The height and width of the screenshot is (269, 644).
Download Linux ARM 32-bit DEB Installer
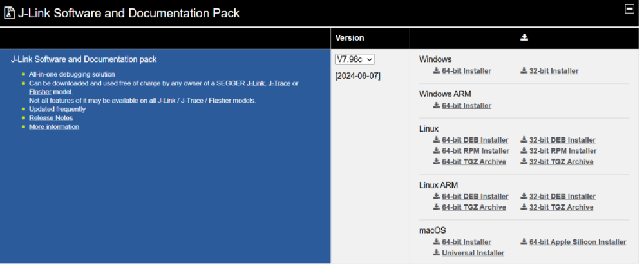[562, 196]
